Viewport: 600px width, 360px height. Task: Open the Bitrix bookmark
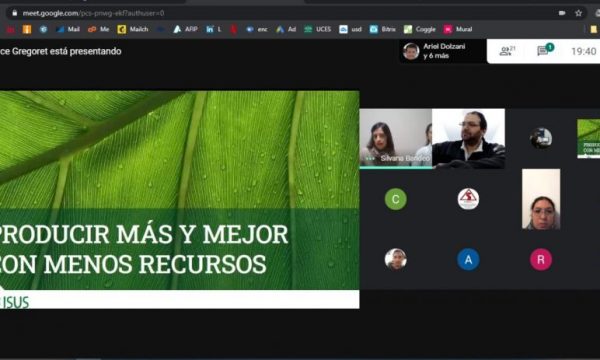click(383, 29)
